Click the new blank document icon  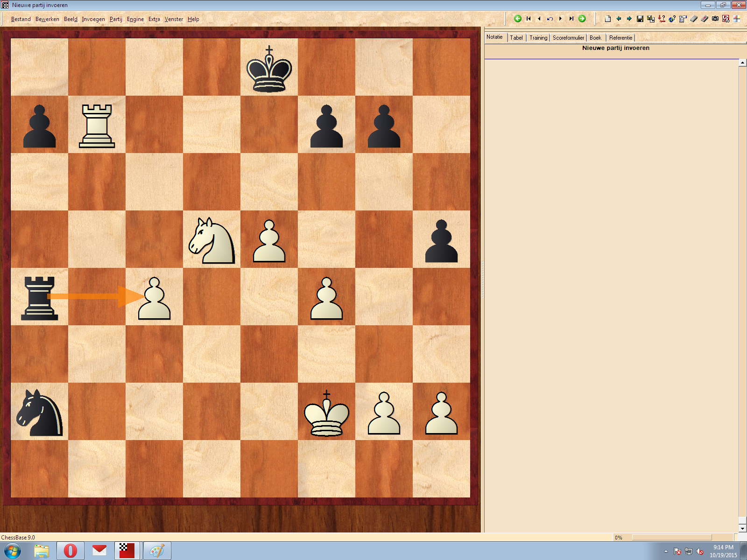[x=607, y=19]
